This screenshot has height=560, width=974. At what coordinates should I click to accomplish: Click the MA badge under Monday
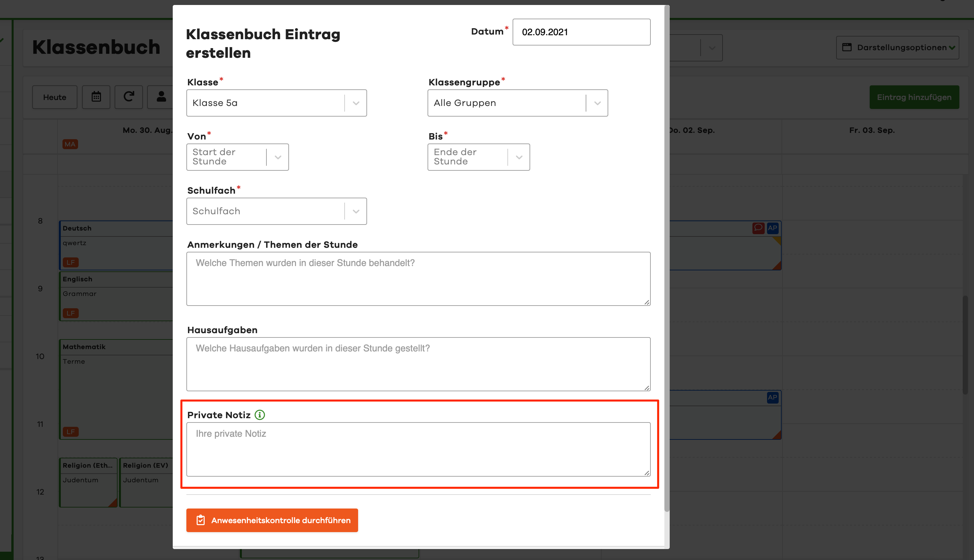(70, 144)
